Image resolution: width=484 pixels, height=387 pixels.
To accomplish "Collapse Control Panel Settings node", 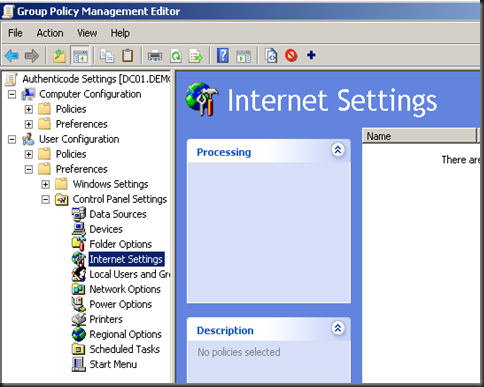I will pyautogui.click(x=46, y=199).
